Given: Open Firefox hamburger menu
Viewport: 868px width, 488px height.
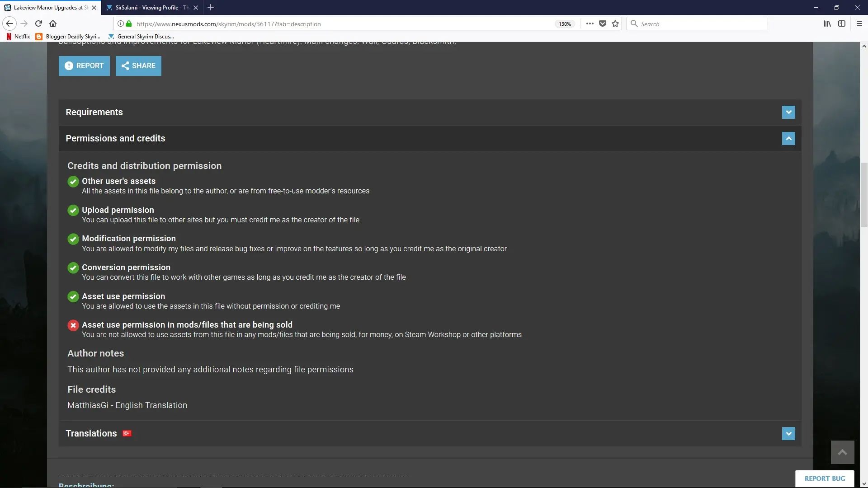Looking at the screenshot, I should (859, 24).
